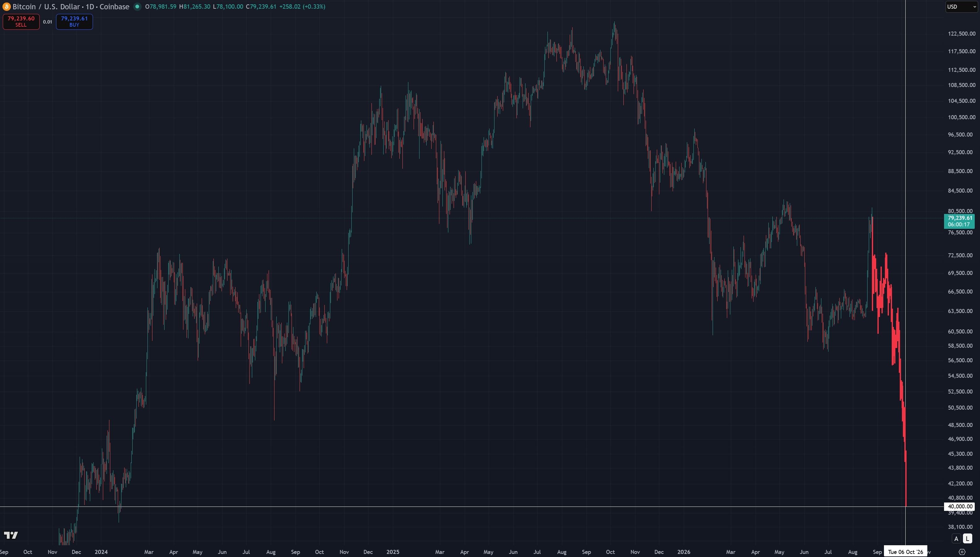Click the 45,300.00 price scale label
Viewport: 980px width, 557px height.
click(960, 454)
